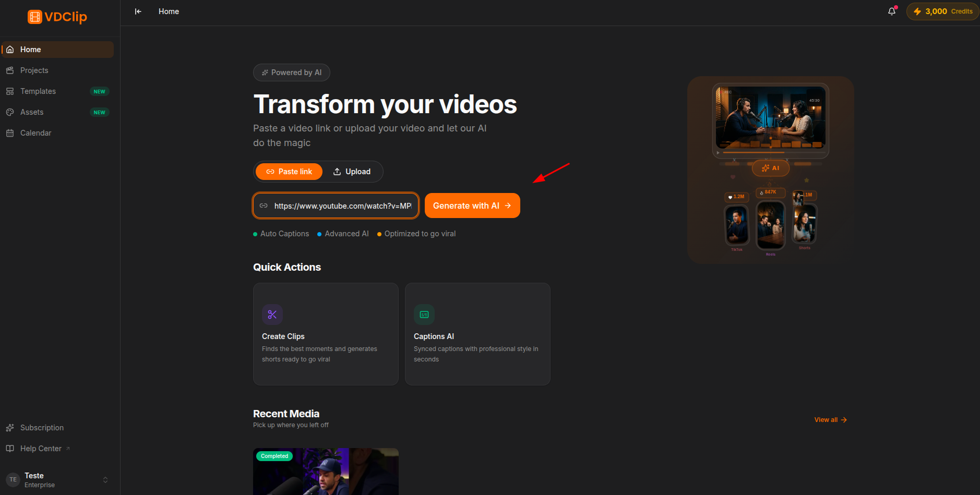Open Help Center link
Image resolution: width=980 pixels, height=495 pixels.
tap(57, 449)
